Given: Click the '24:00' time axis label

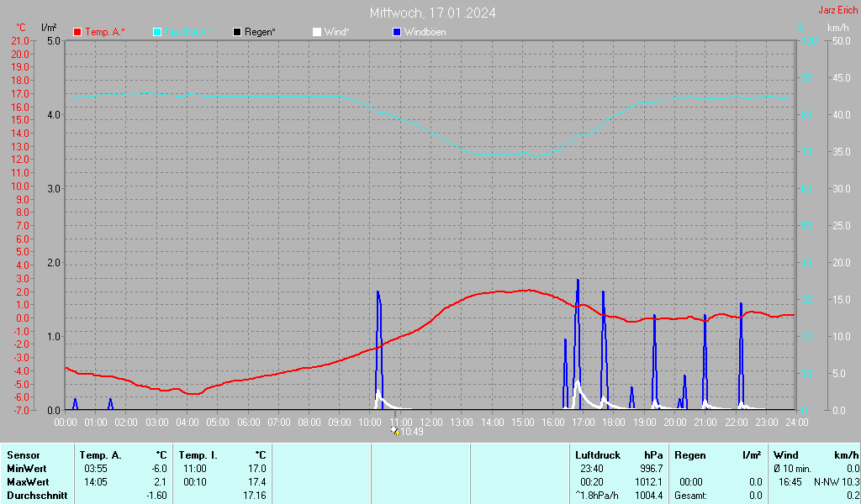Looking at the screenshot, I should 797,423.
